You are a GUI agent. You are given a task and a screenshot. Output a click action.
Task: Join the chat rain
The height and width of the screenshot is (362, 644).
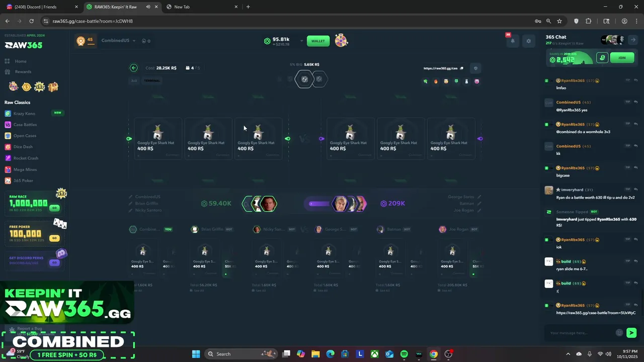[622, 58]
